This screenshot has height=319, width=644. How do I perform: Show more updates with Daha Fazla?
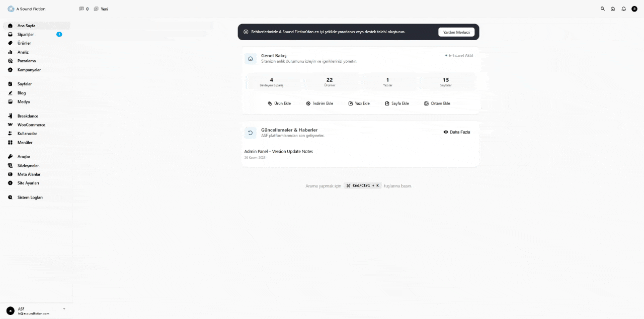(457, 132)
